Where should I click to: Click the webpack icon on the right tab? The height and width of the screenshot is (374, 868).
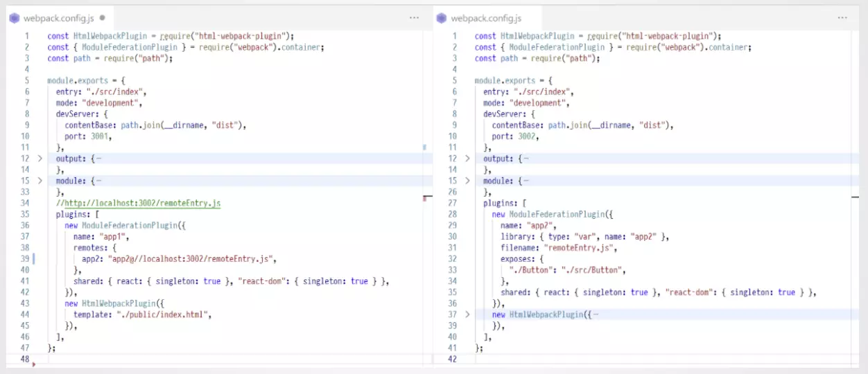coord(442,18)
